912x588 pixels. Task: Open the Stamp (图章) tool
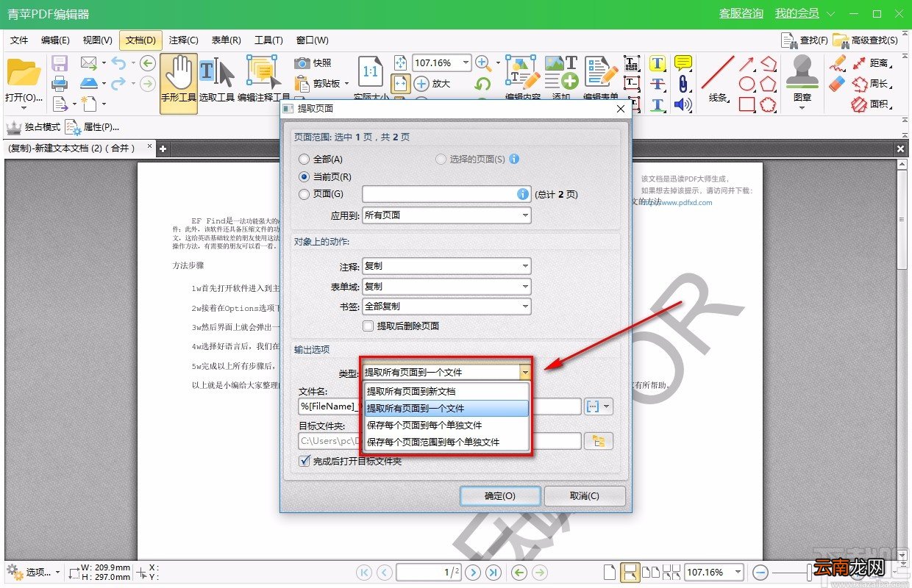(x=802, y=81)
